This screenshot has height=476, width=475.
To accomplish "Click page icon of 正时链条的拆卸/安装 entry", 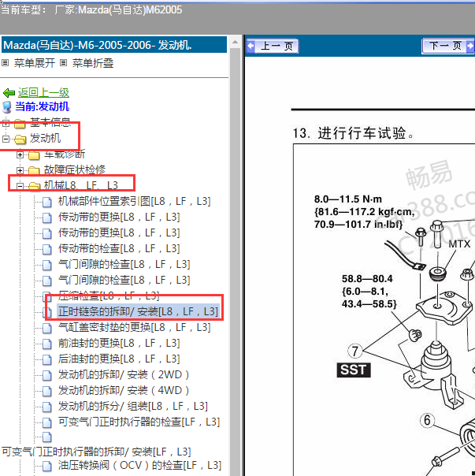I will 46,312.
